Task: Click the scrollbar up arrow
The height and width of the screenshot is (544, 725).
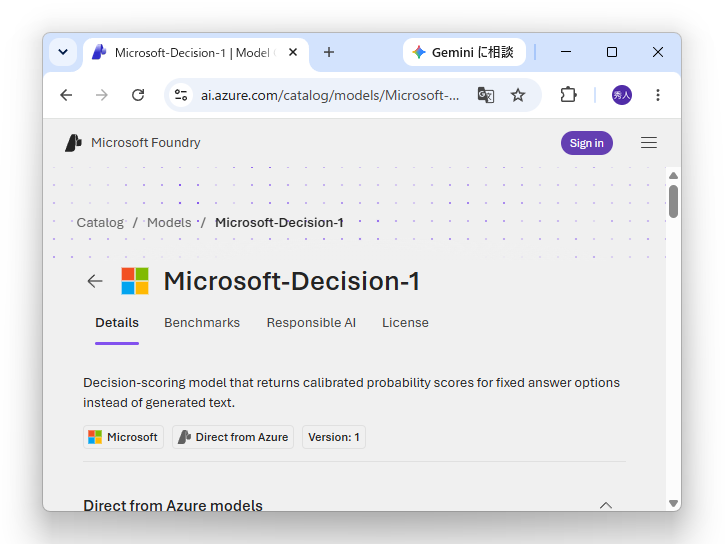Action: click(x=673, y=176)
